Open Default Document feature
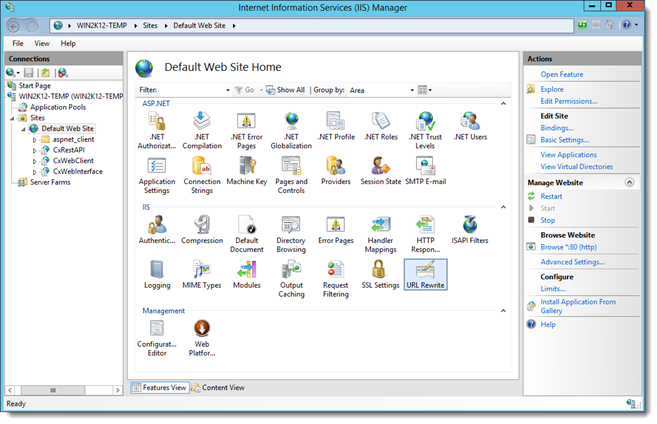This screenshot has height=424, width=657. click(246, 234)
